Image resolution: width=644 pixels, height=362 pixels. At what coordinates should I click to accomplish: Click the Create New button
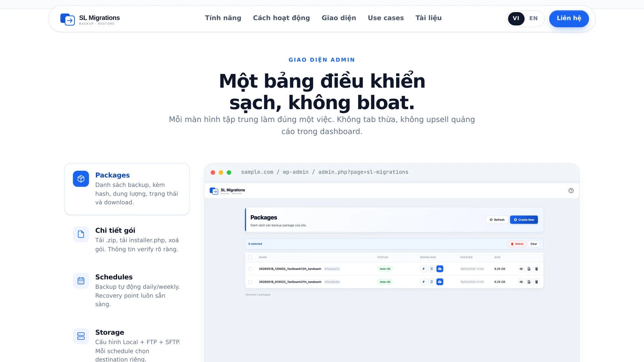(524, 220)
